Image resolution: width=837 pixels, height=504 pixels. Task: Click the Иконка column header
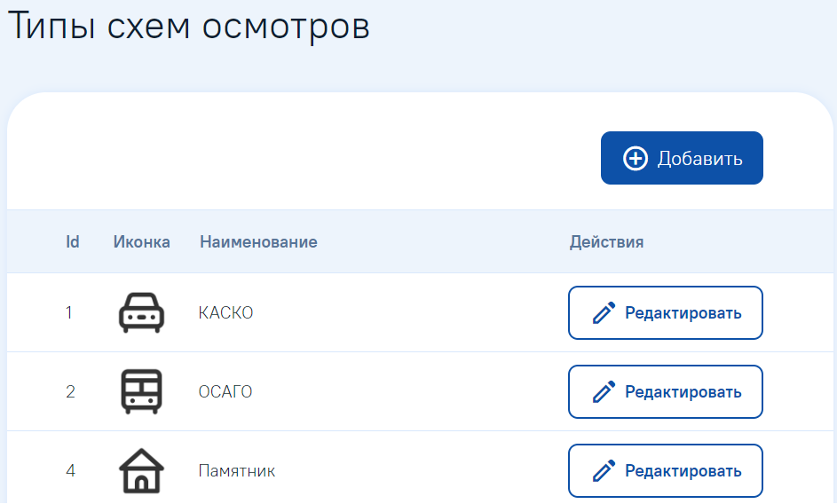pos(141,242)
